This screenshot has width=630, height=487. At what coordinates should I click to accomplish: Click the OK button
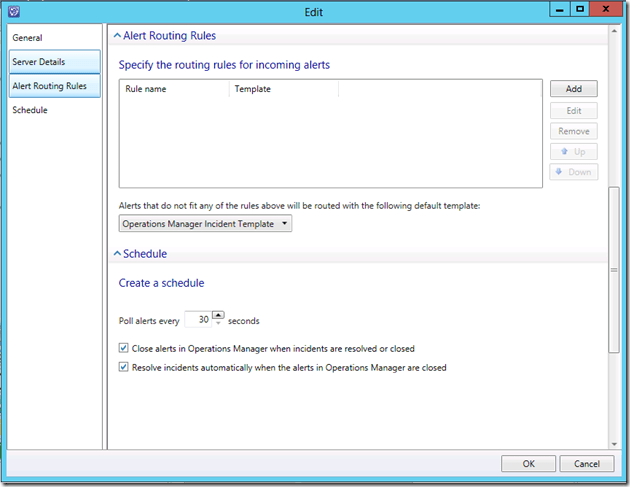tap(528, 464)
